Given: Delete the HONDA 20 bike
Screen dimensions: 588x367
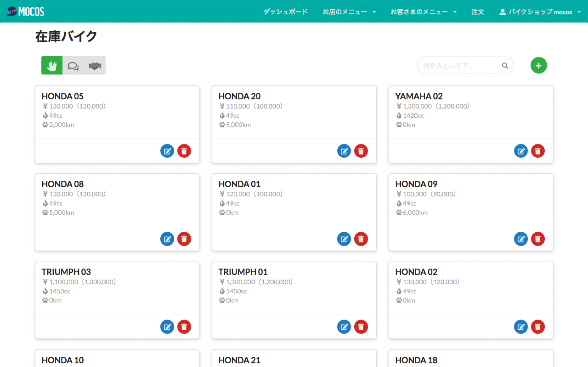Looking at the screenshot, I should 361,151.
